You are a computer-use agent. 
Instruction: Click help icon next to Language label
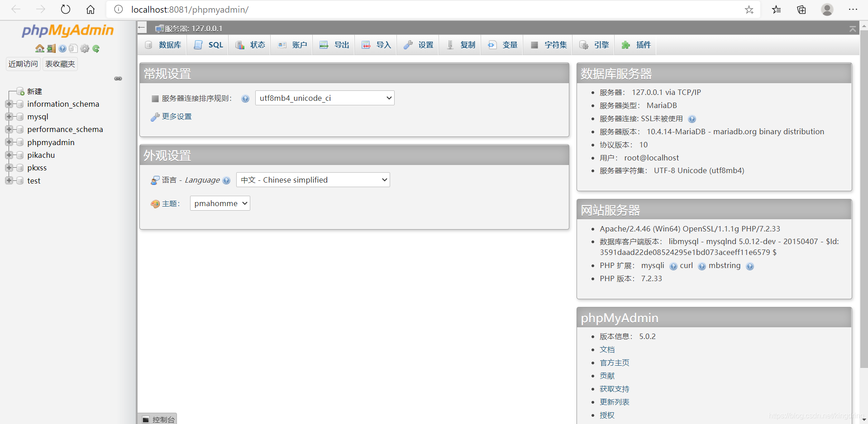[227, 180]
